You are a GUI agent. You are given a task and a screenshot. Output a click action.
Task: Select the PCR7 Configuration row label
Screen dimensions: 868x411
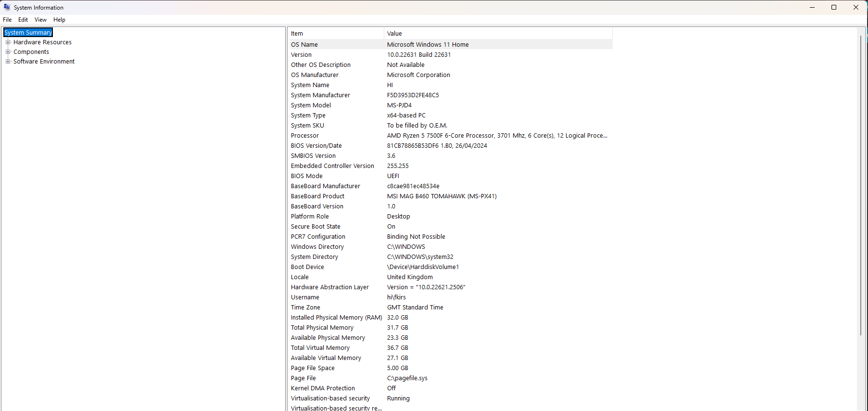tap(318, 236)
